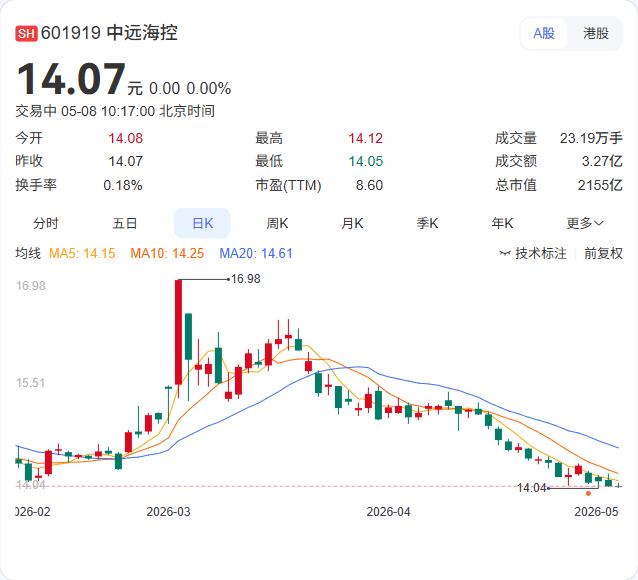
Task: Click the 昨收 value 14.07
Action: pyautogui.click(x=125, y=161)
